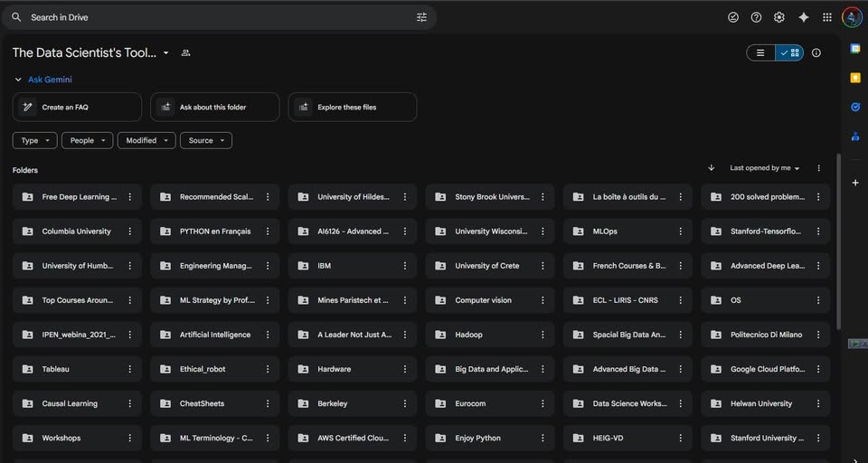The height and width of the screenshot is (463, 868).
Task: Open more actions for Columbia University folder
Action: tap(130, 231)
